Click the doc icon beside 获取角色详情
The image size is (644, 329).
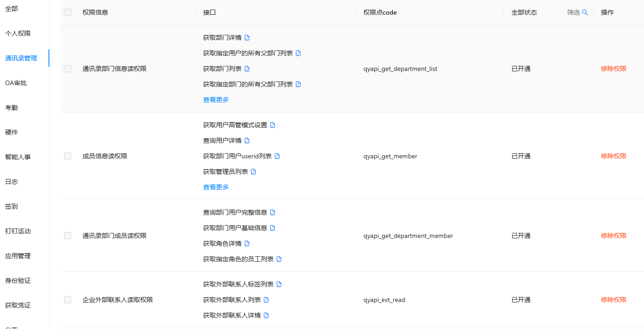click(x=248, y=243)
